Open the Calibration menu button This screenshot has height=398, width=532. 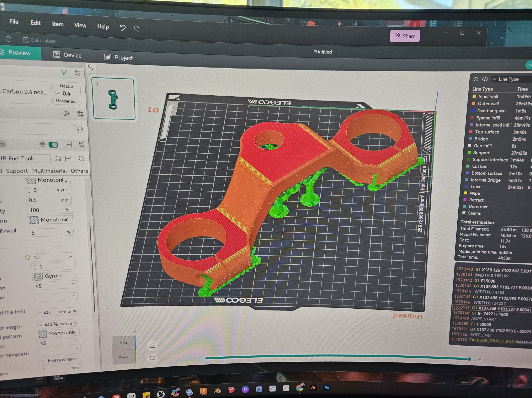point(39,40)
